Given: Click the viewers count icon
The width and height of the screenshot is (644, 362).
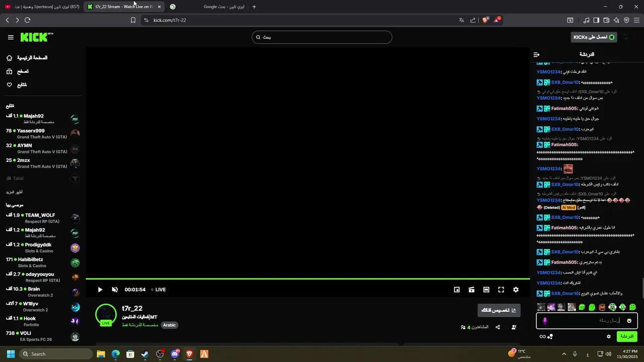Looking at the screenshot, I should [x=463, y=327].
